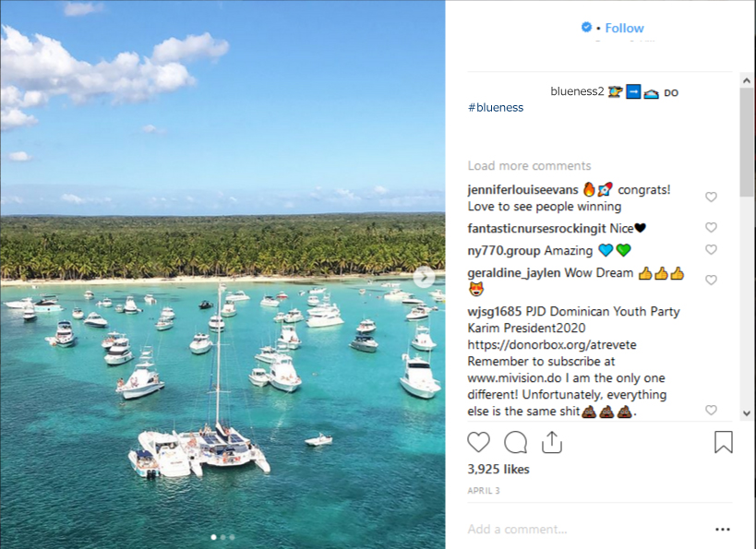Like wjsg1685's comment
Viewport: 756px width, 549px height.
click(711, 410)
